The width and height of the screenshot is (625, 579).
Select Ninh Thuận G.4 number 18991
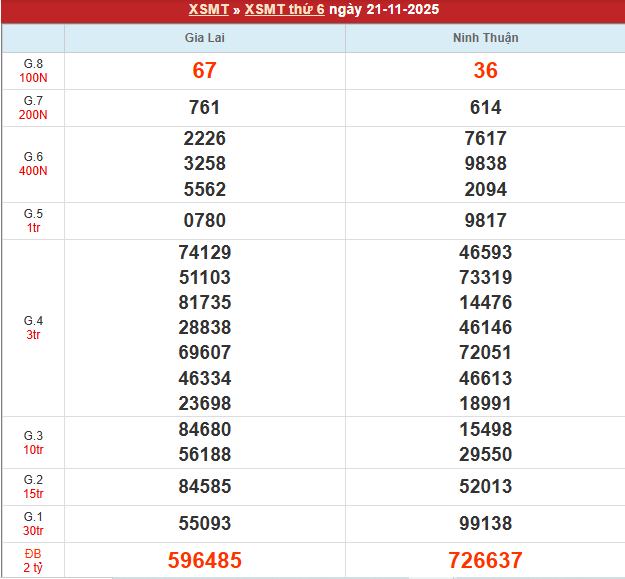click(x=485, y=403)
